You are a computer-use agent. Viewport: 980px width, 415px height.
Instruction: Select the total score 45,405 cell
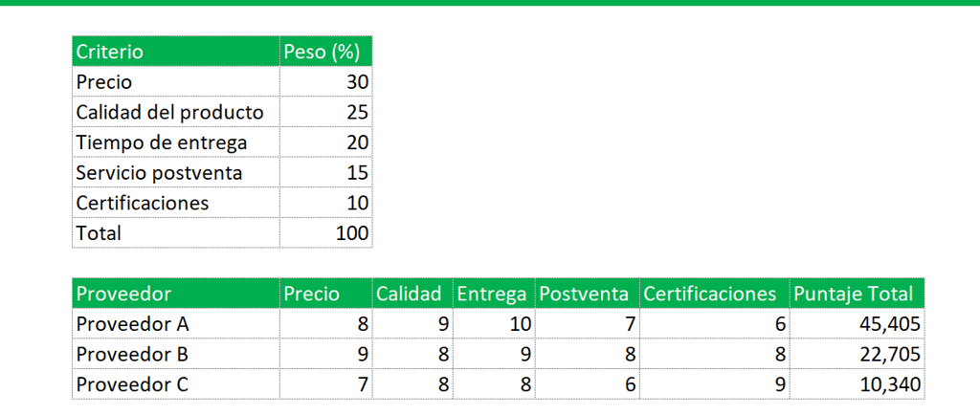tap(857, 324)
